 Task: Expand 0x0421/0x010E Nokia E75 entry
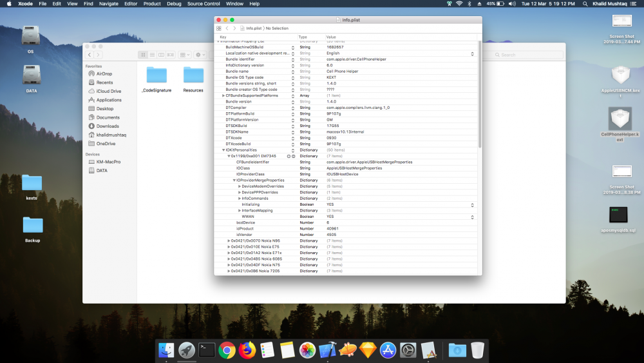point(229,247)
